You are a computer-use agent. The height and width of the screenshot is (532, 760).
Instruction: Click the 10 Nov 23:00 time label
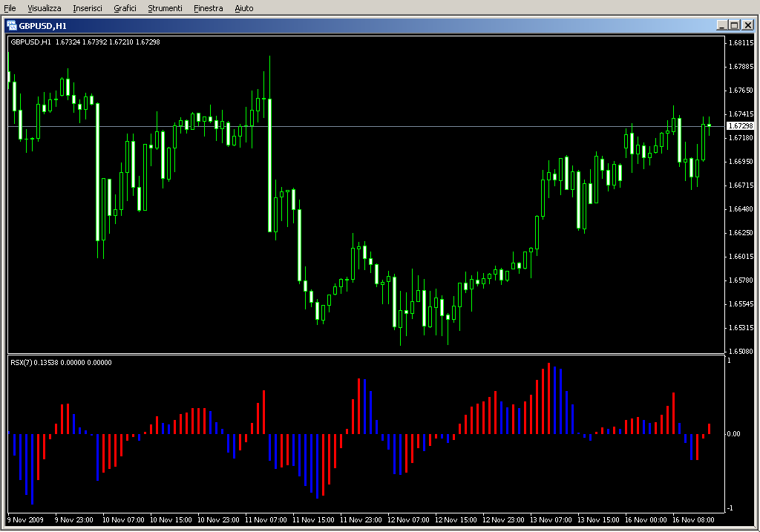coord(218,520)
